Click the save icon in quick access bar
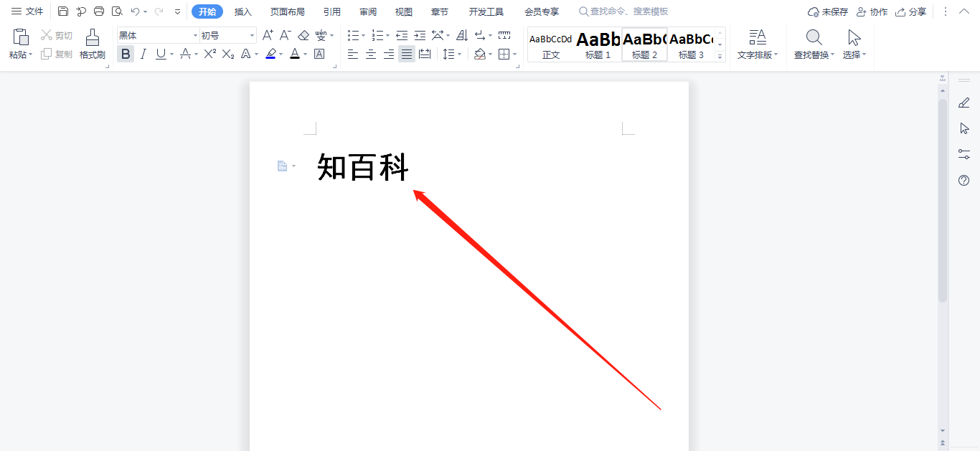Viewport: 980px width, 451px height. [x=63, y=11]
